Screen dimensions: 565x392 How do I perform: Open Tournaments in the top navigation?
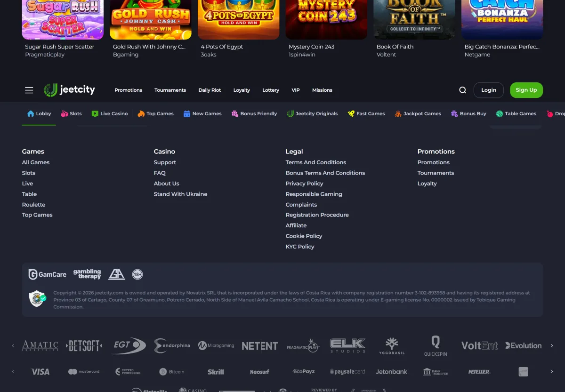click(x=170, y=90)
